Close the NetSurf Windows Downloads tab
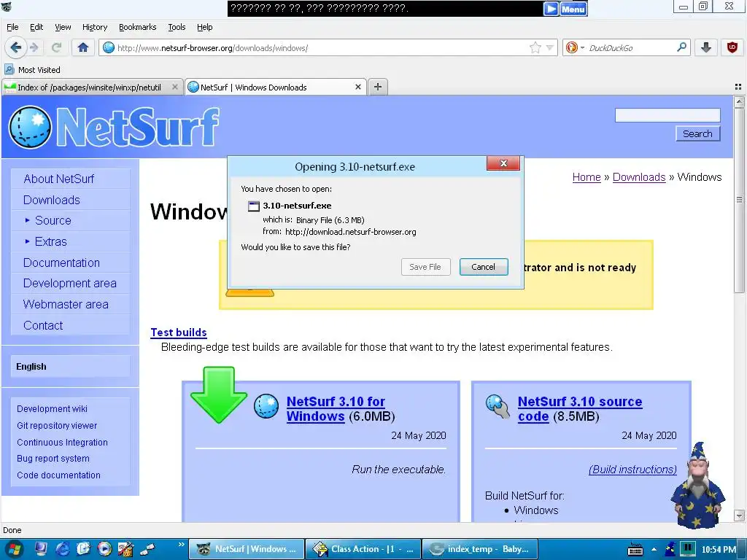This screenshot has height=560, width=747. (x=358, y=87)
